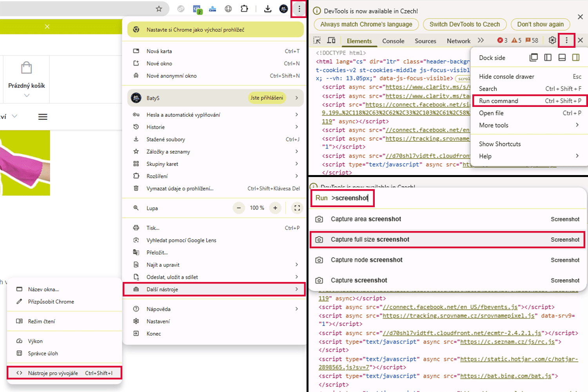Open Nastavení in Chrome menu

(214, 321)
